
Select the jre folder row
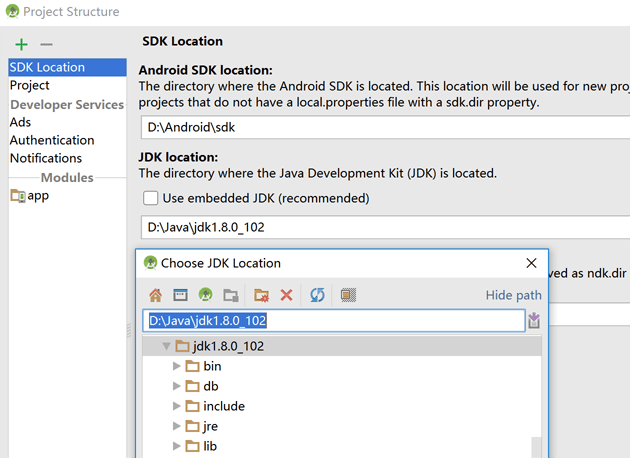(342, 426)
